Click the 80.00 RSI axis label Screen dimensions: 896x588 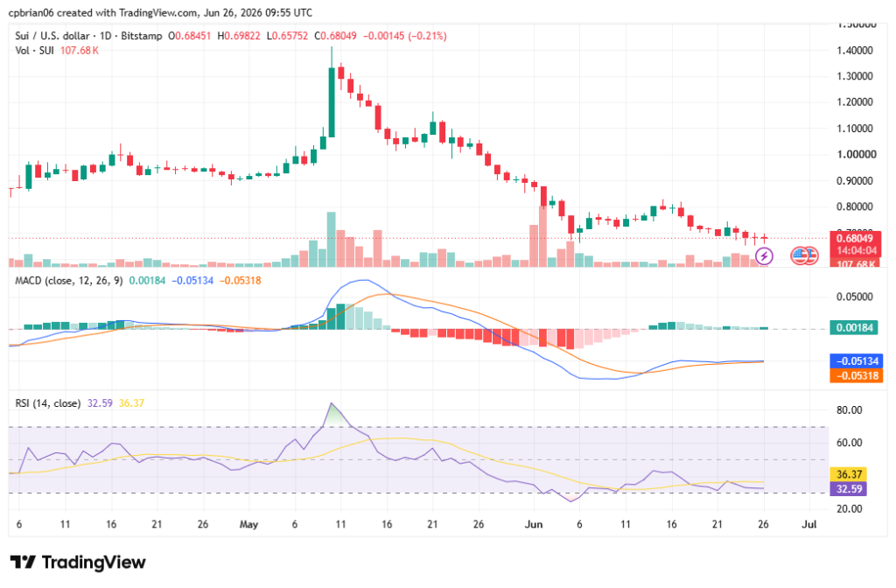pyautogui.click(x=849, y=410)
